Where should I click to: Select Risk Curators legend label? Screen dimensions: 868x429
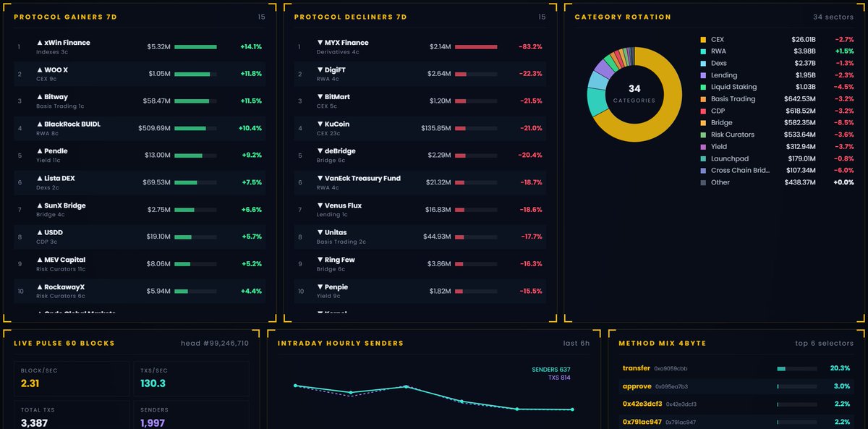point(733,135)
